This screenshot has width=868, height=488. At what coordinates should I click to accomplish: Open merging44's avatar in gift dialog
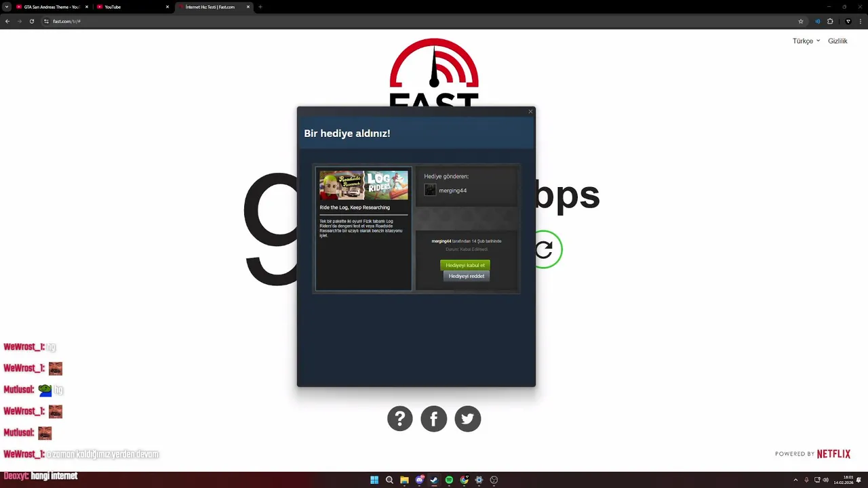430,190
